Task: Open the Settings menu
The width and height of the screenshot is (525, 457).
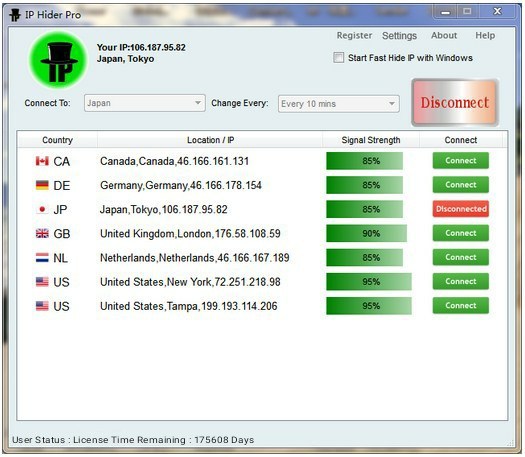Action: point(399,35)
